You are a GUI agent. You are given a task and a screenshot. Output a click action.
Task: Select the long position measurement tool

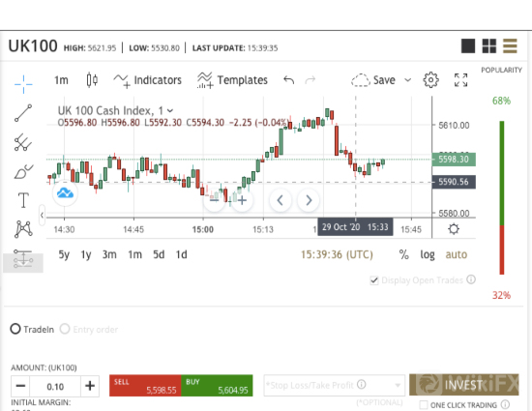23,259
